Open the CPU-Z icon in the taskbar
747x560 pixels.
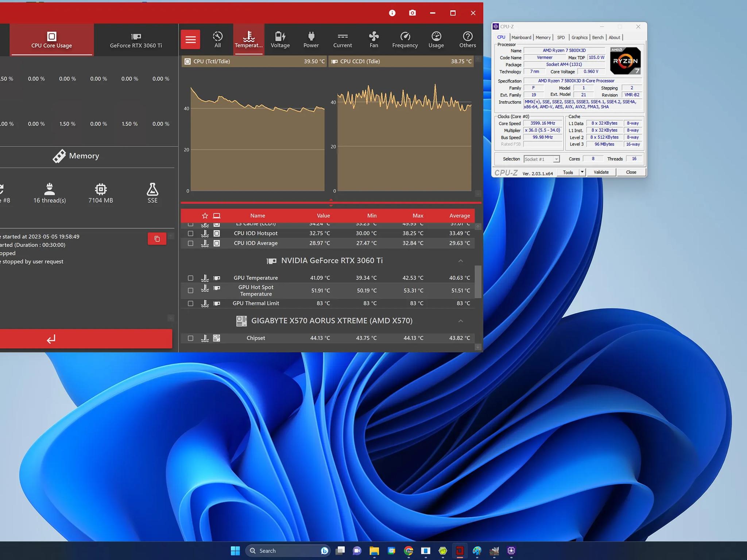(x=511, y=551)
